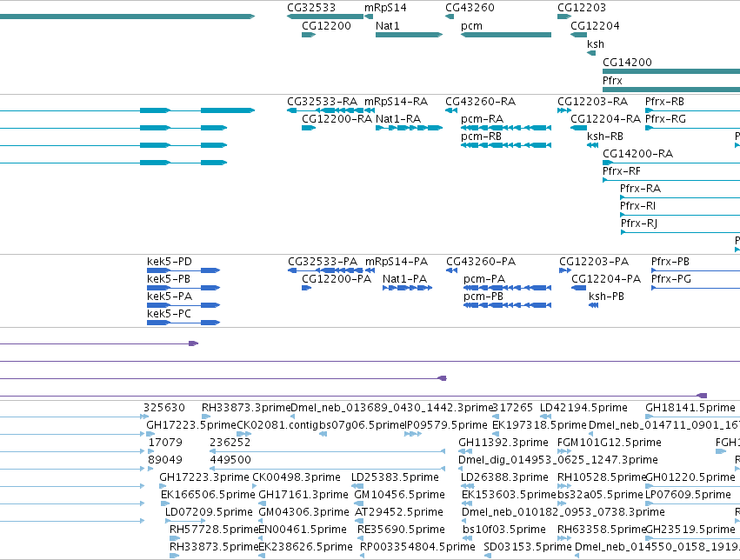Click the Pfrx-RG transcript label

pyautogui.click(x=665, y=119)
